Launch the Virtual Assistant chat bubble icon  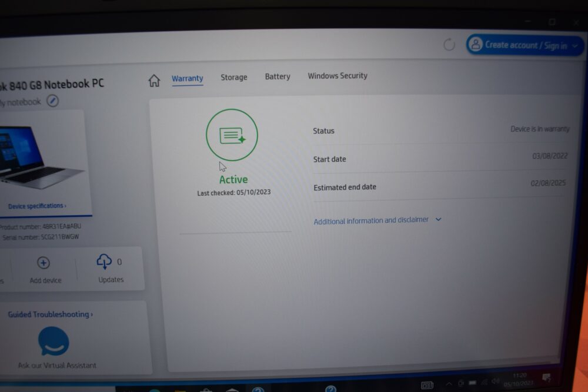(x=54, y=341)
